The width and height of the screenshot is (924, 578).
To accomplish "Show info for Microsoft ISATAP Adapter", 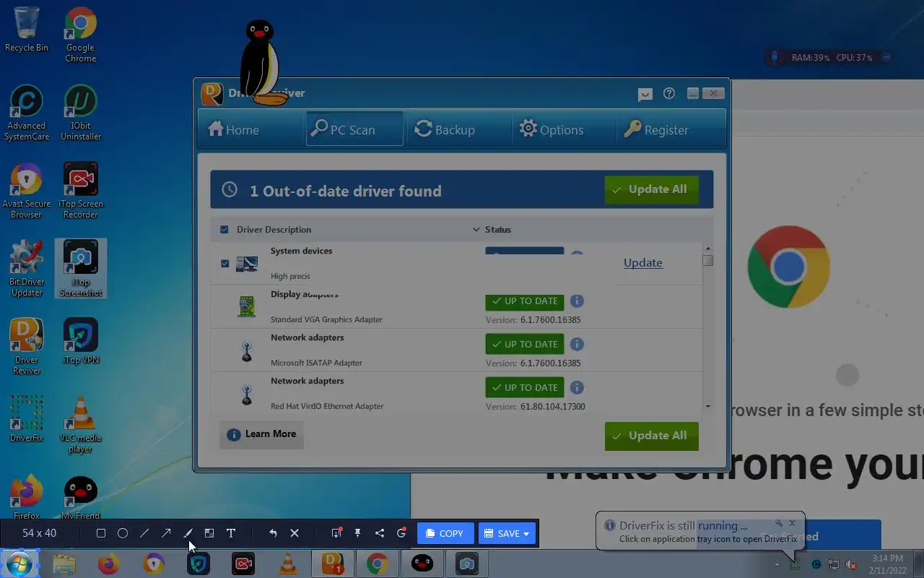I will pos(577,344).
